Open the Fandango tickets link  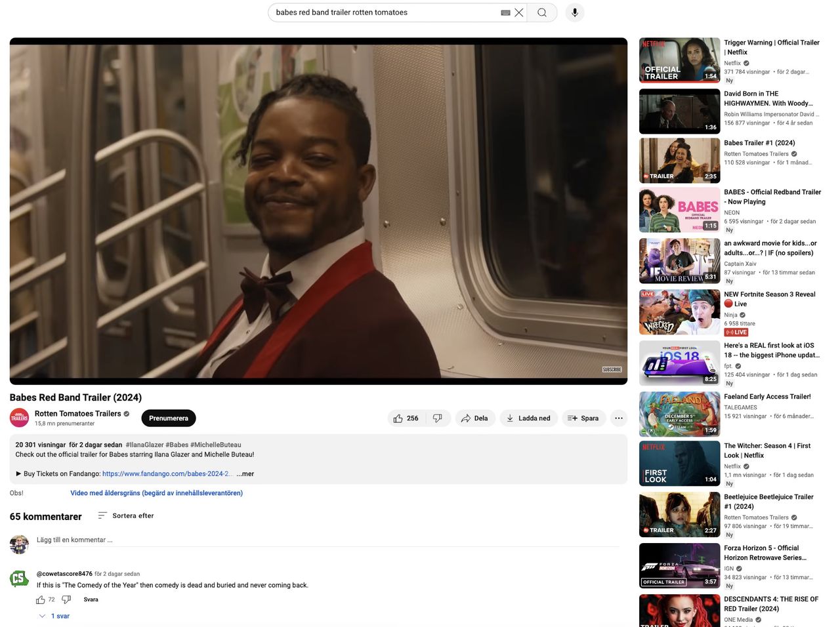coord(167,474)
